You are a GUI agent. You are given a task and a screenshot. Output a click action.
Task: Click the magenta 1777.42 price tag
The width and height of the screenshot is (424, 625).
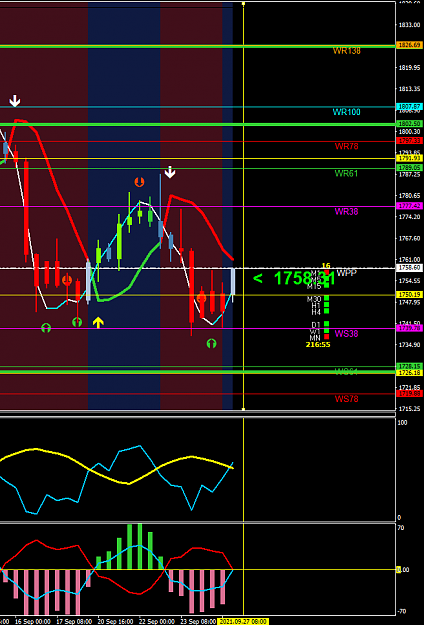[408, 206]
